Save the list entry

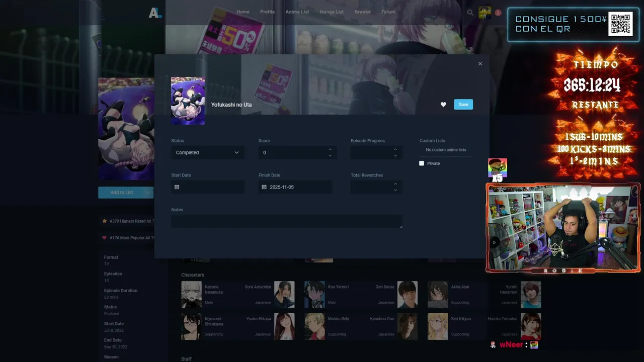(x=463, y=105)
